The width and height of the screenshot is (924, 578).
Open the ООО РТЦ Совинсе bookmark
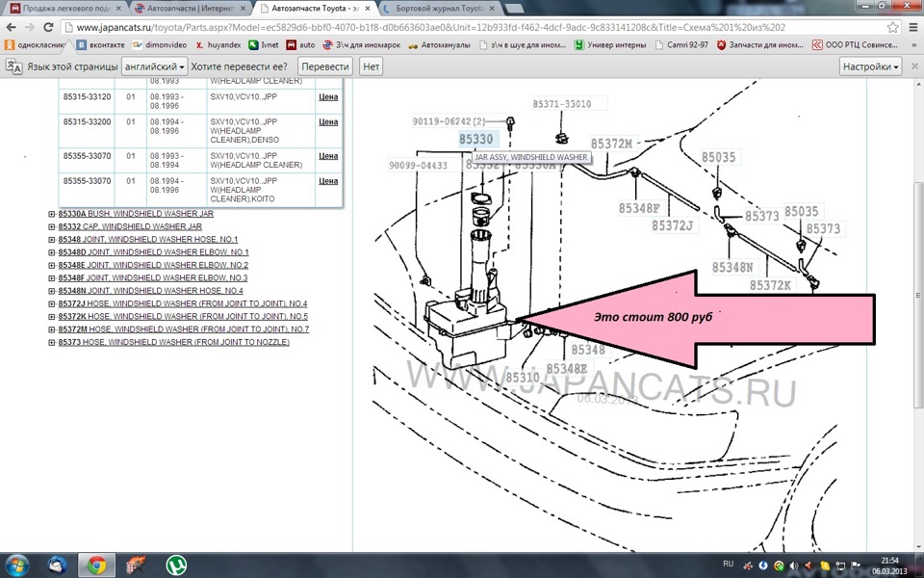[x=855, y=45]
